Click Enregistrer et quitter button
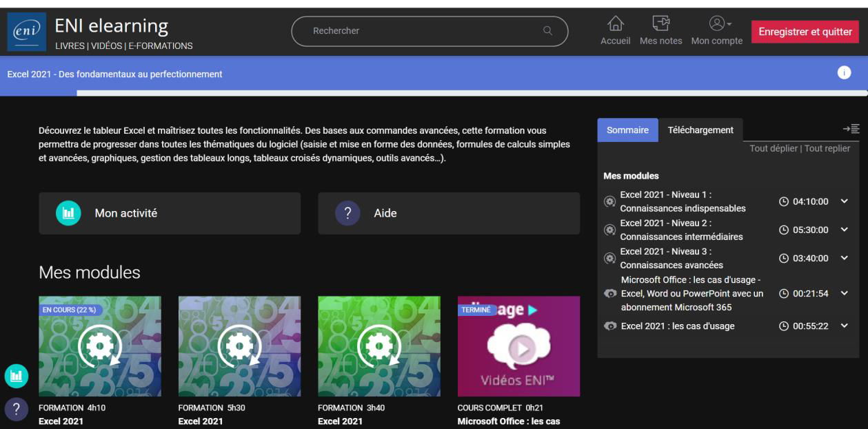The height and width of the screenshot is (429, 868). click(x=805, y=32)
